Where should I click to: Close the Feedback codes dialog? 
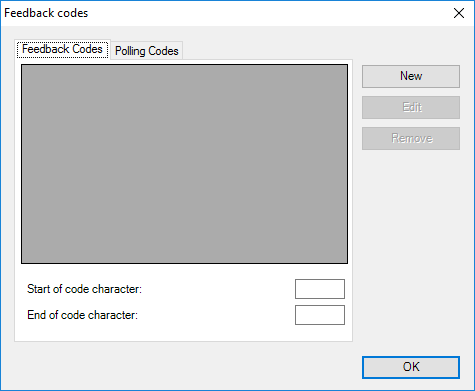click(x=459, y=13)
